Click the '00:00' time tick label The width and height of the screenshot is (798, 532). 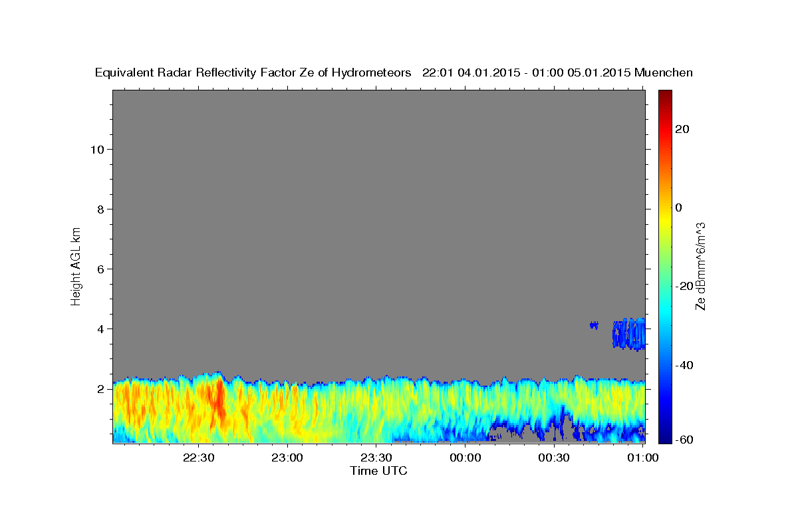click(465, 458)
